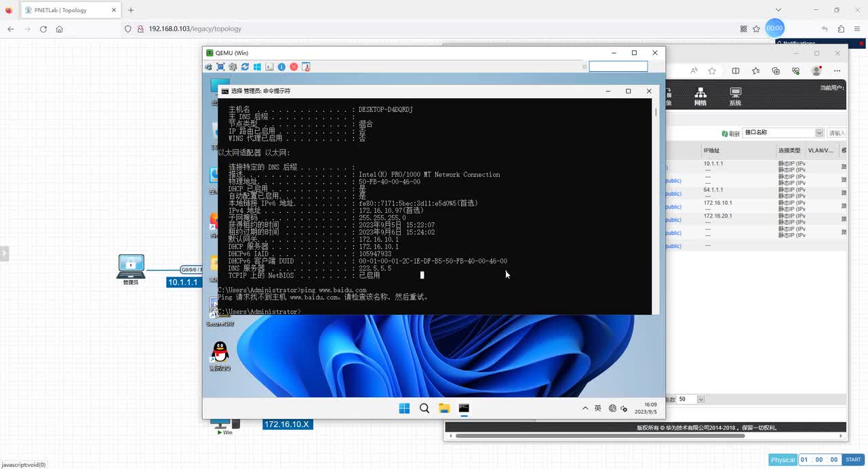This screenshot has width=868, height=469.
Task: Open Edge collections icon
Action: pos(776,70)
